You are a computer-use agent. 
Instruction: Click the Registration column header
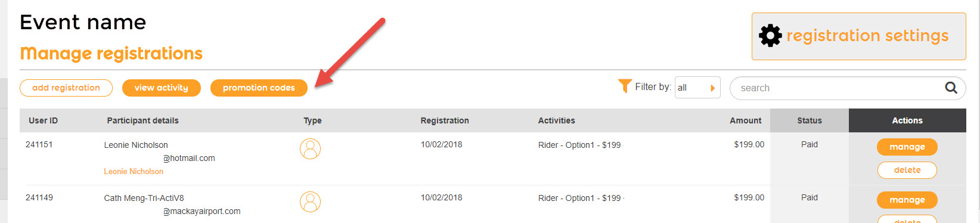coord(445,120)
